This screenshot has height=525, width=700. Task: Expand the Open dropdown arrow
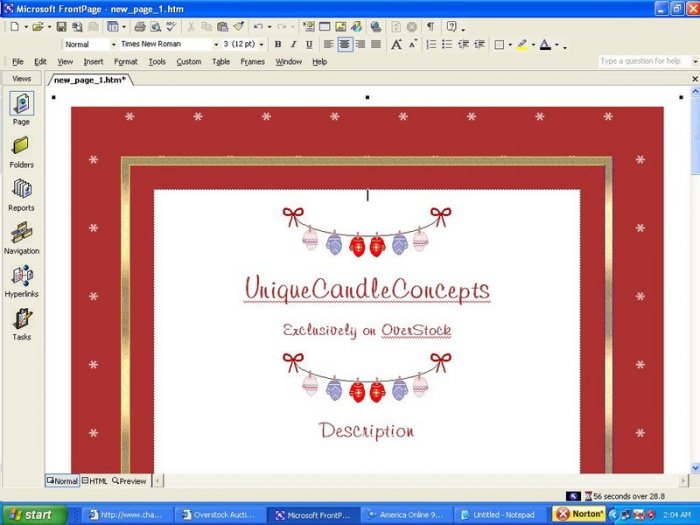coord(49,27)
